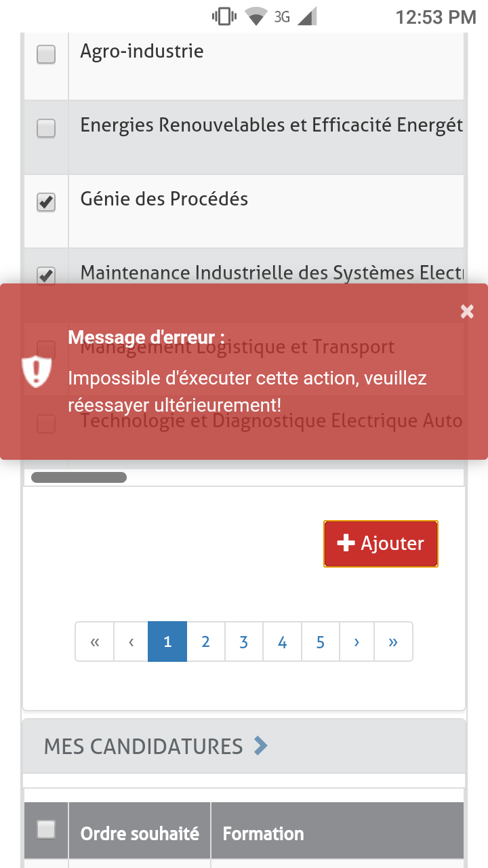Uncheck the Génie des Procédés checkbox
The width and height of the screenshot is (488, 868).
click(46, 202)
